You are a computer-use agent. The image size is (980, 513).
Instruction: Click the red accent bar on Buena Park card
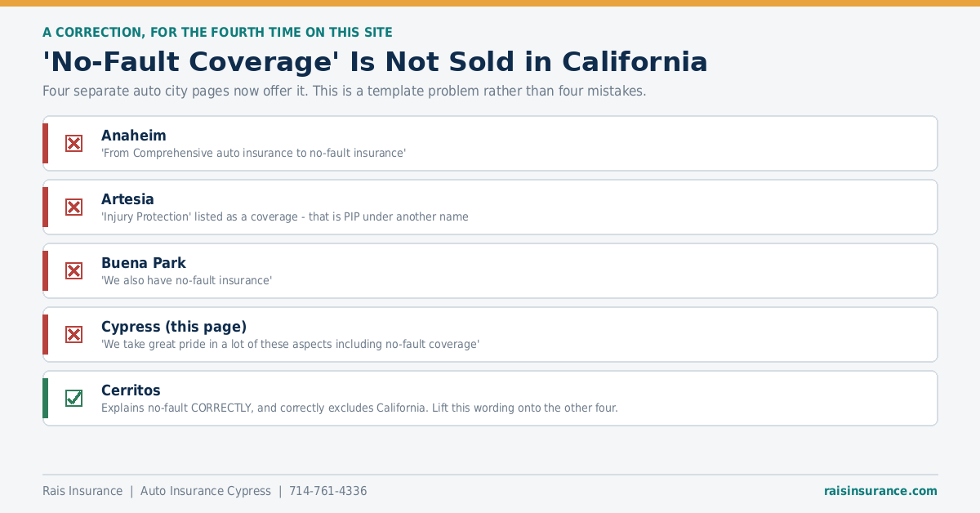[x=46, y=271]
